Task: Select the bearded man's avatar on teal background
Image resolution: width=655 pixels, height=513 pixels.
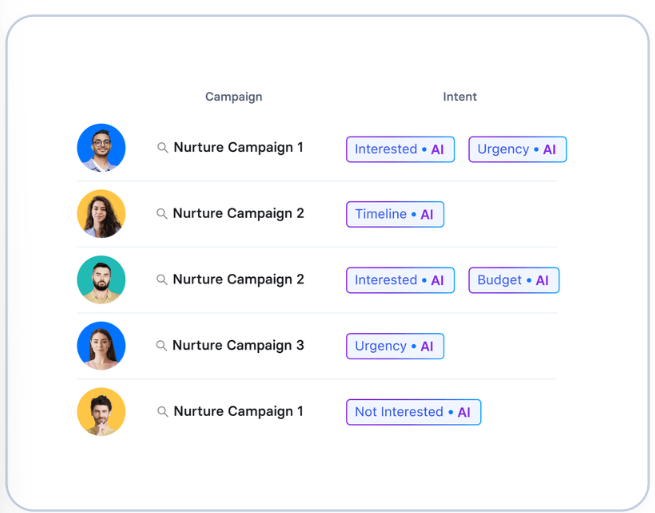Action: click(101, 280)
